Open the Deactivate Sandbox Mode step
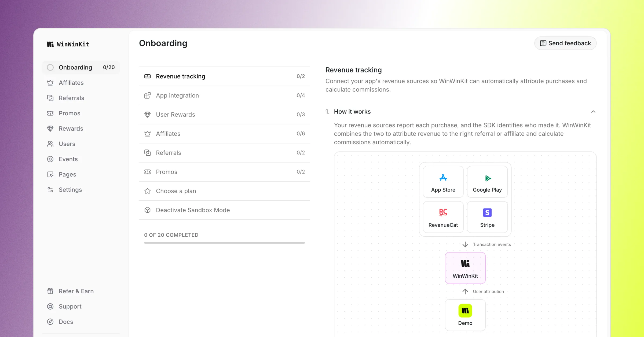This screenshot has height=337, width=644. pyautogui.click(x=224, y=210)
